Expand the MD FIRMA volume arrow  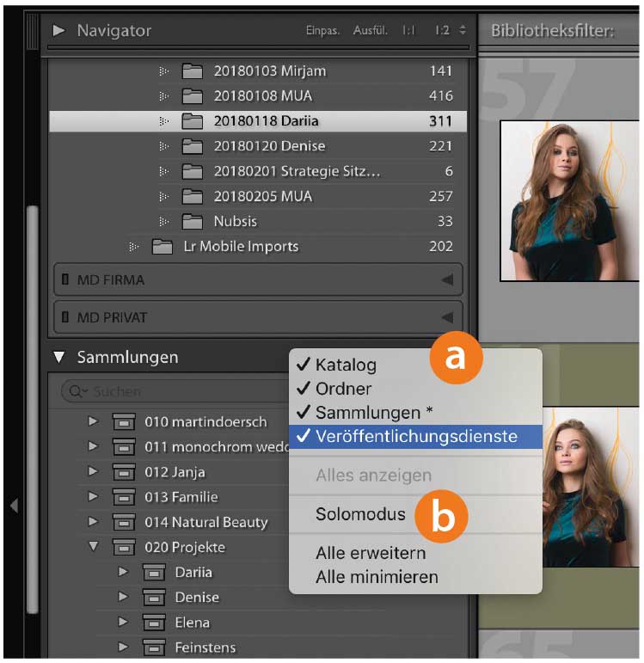447,279
